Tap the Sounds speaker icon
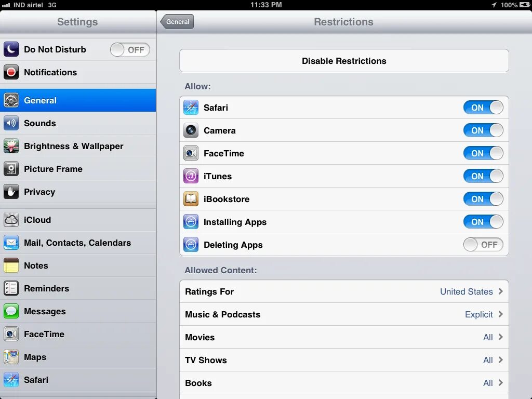This screenshot has height=399, width=532. click(11, 123)
